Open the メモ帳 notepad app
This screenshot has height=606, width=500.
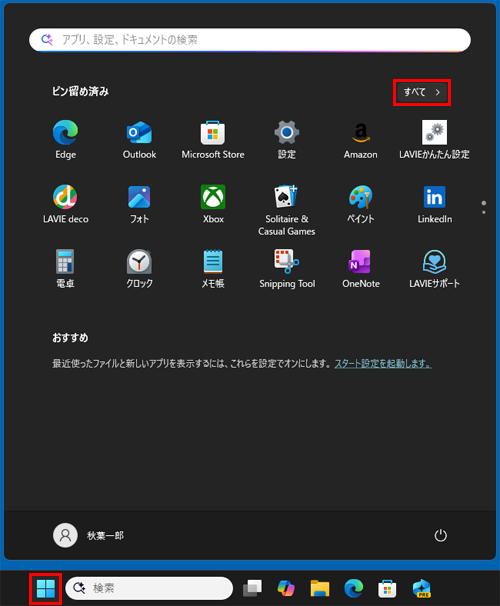pyautogui.click(x=213, y=269)
